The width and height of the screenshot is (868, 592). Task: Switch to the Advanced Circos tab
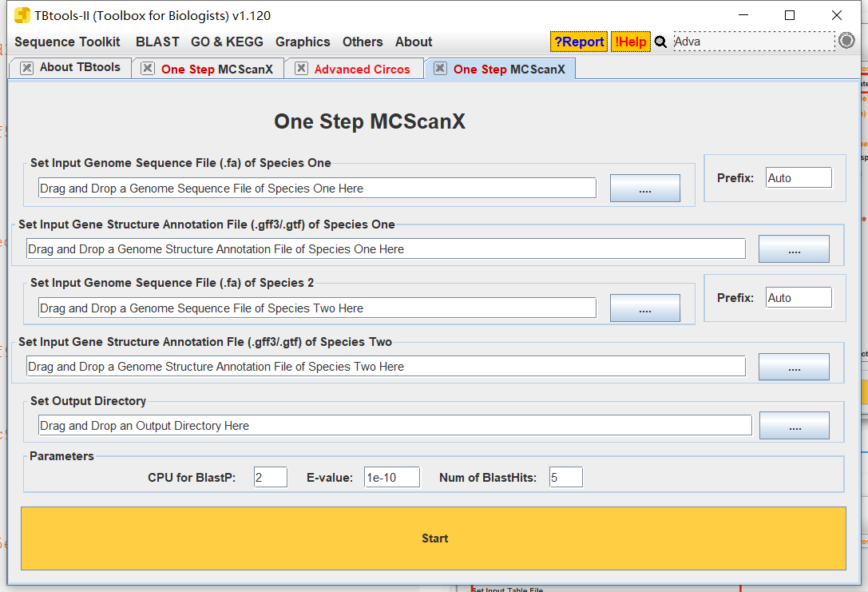pos(362,70)
